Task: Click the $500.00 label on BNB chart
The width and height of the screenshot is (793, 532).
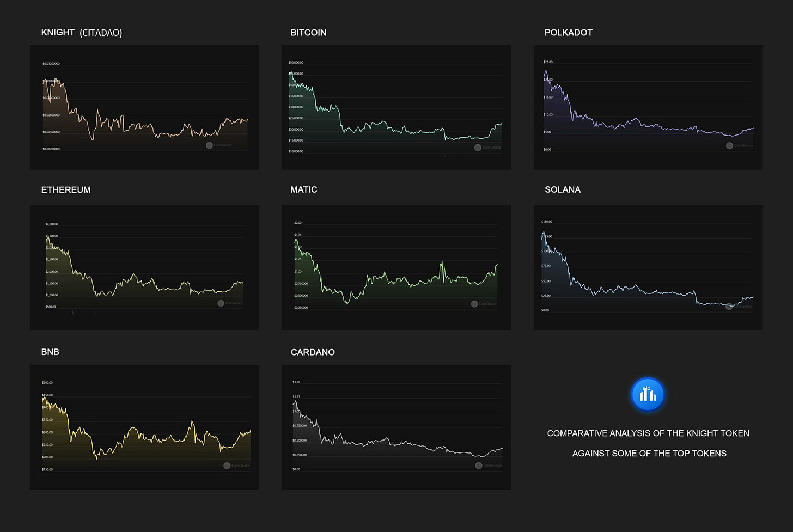Action: pyautogui.click(x=47, y=383)
